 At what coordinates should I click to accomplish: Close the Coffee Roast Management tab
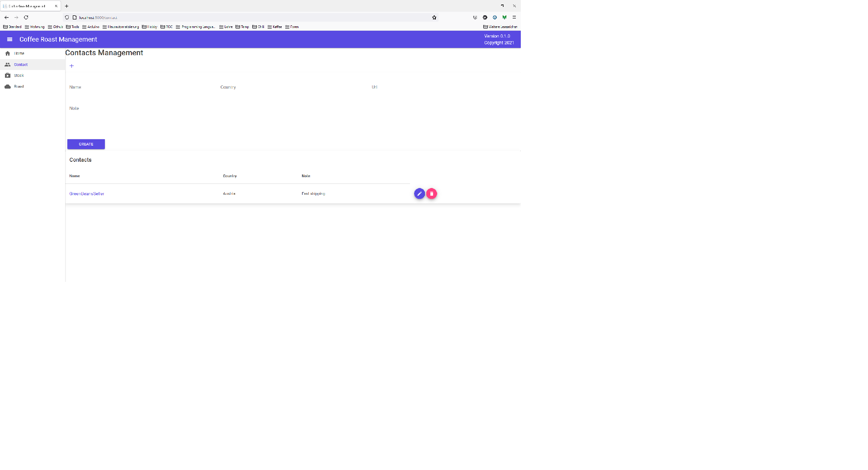coord(56,6)
